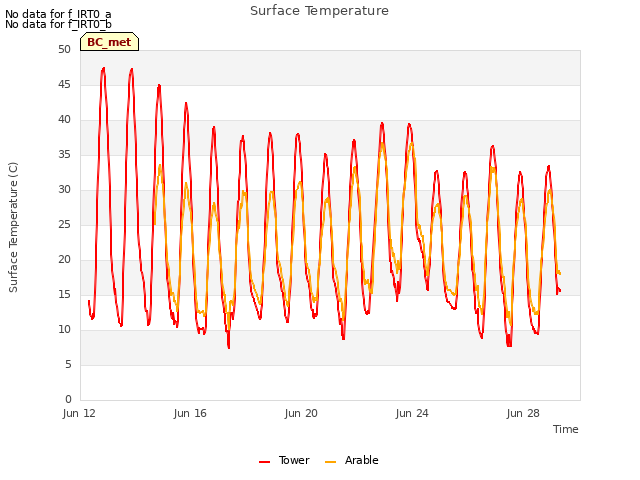Click the 45 y-axis tick label
Viewport: 640px width, 480px height.
[64, 84]
